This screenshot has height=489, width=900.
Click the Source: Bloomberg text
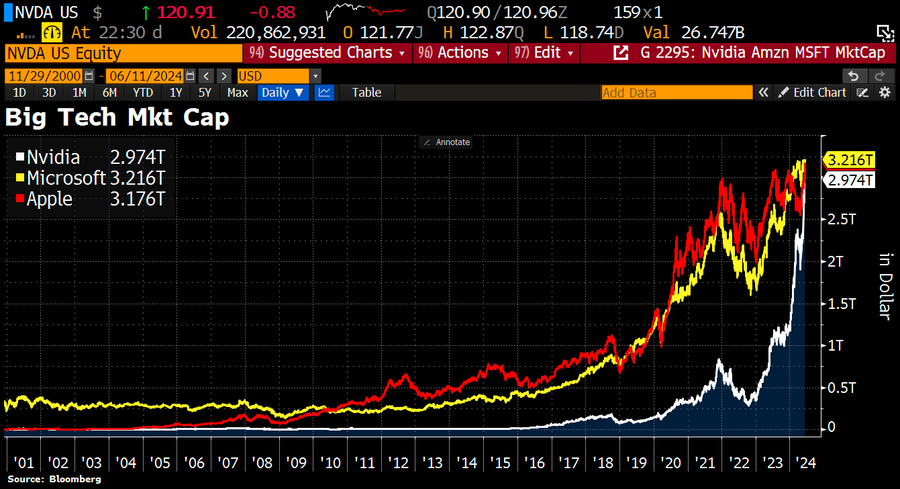click(54, 479)
